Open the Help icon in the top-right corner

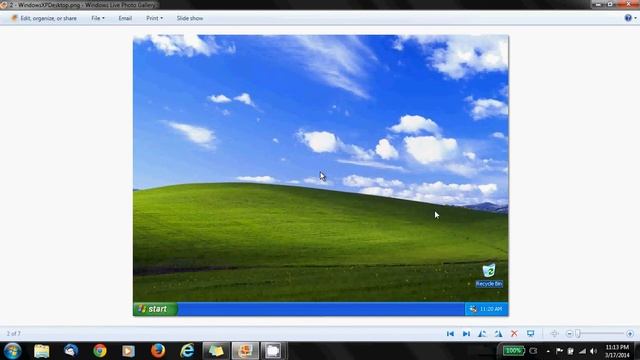pyautogui.click(x=628, y=18)
